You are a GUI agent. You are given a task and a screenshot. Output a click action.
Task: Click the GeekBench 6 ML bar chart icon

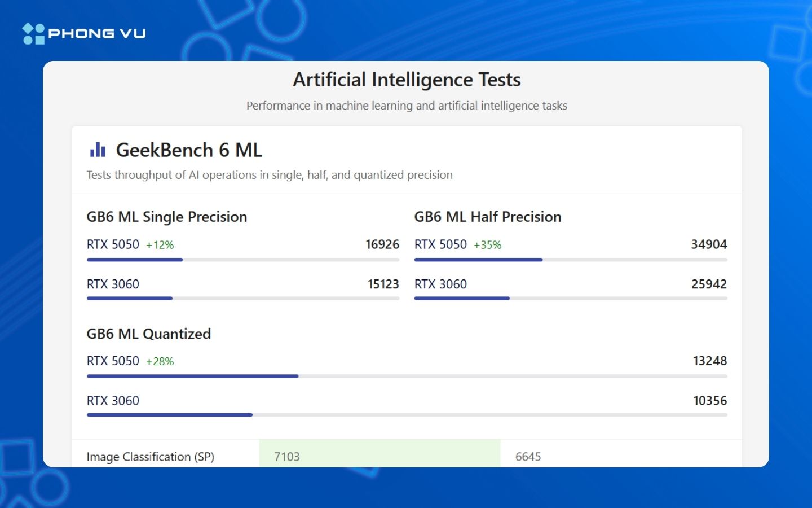(x=98, y=150)
